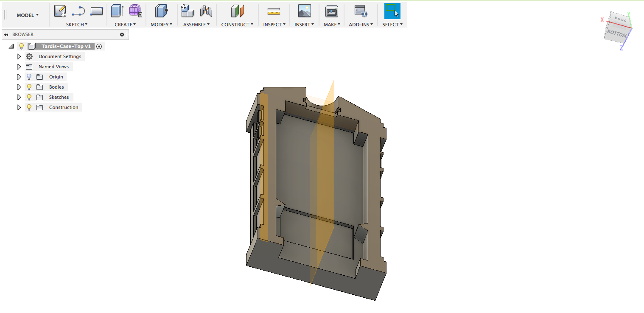Toggle the Sketches visibility lightbulb
The width and height of the screenshot is (644, 313).
pos(29,97)
